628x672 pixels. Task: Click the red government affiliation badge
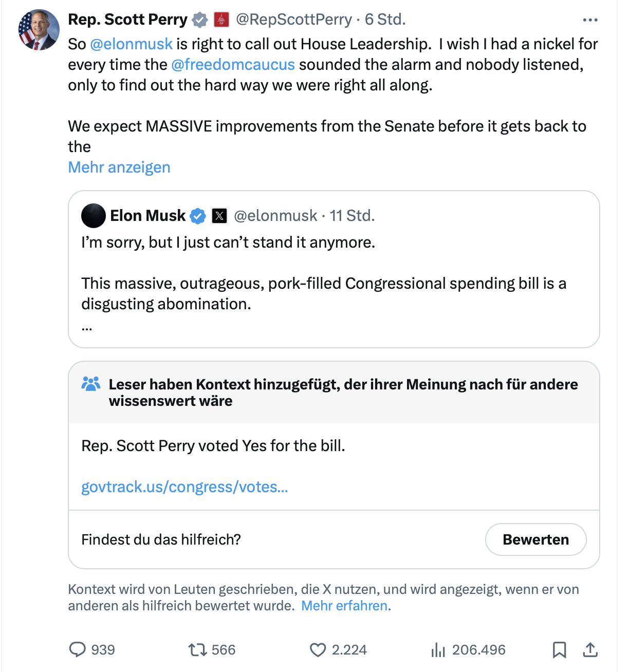[x=221, y=20]
